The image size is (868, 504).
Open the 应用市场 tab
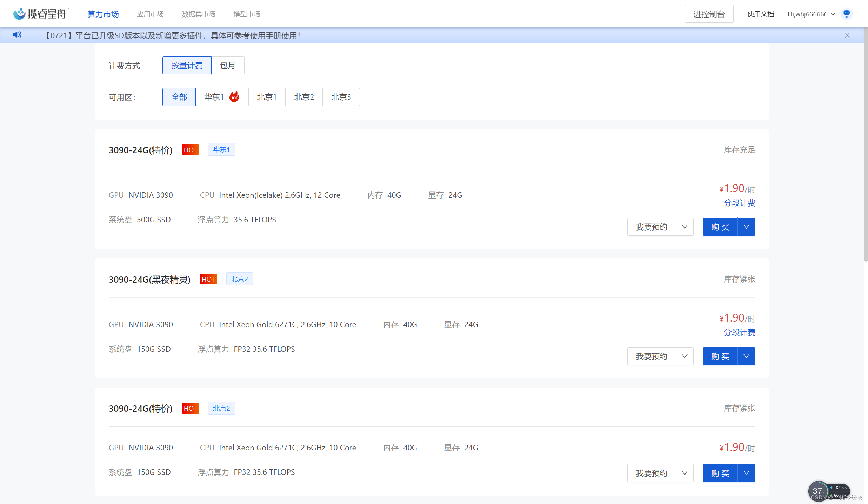150,14
